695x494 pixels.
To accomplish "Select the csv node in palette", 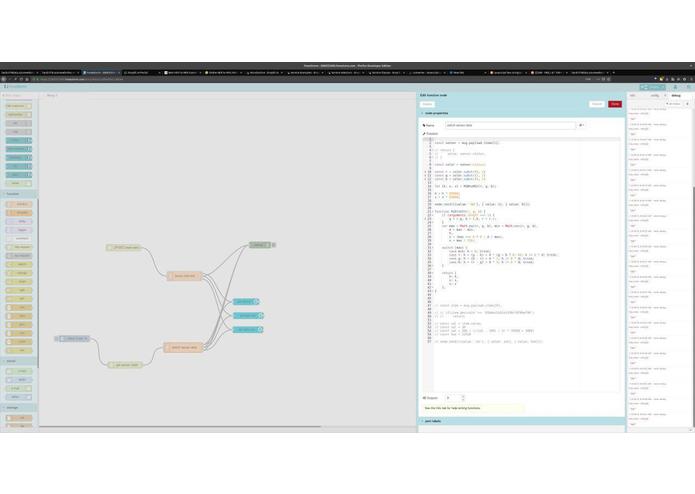I will pos(19,307).
